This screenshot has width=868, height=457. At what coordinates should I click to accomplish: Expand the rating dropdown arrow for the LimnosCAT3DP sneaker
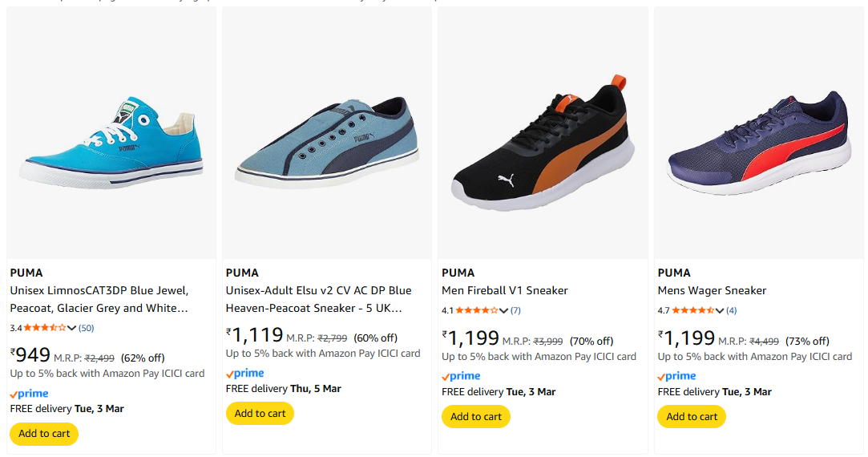tap(72, 328)
